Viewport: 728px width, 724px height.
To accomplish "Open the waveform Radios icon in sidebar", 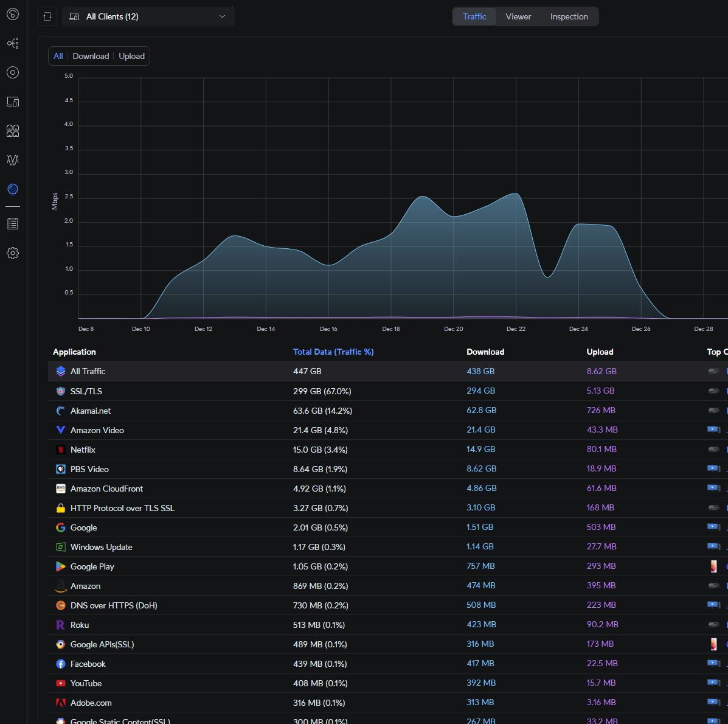I will pyautogui.click(x=13, y=160).
